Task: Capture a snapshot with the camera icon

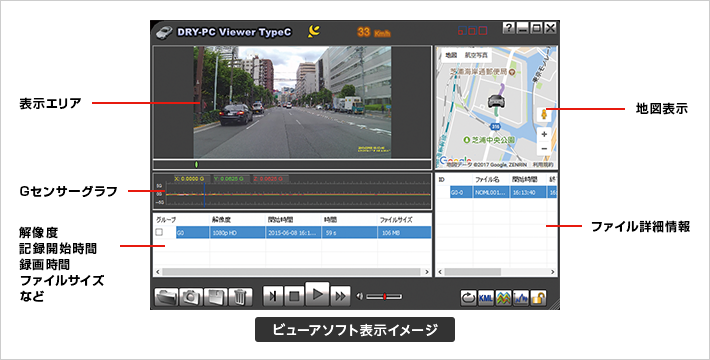Action: [x=191, y=297]
